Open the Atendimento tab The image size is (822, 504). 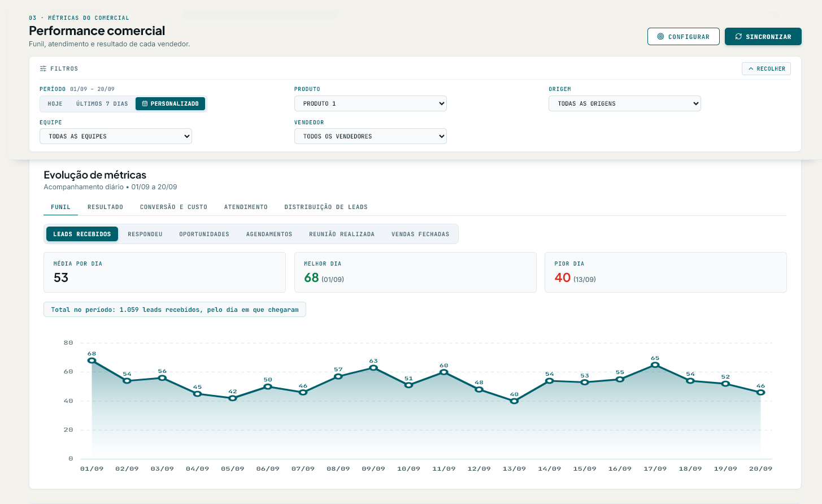(x=246, y=207)
